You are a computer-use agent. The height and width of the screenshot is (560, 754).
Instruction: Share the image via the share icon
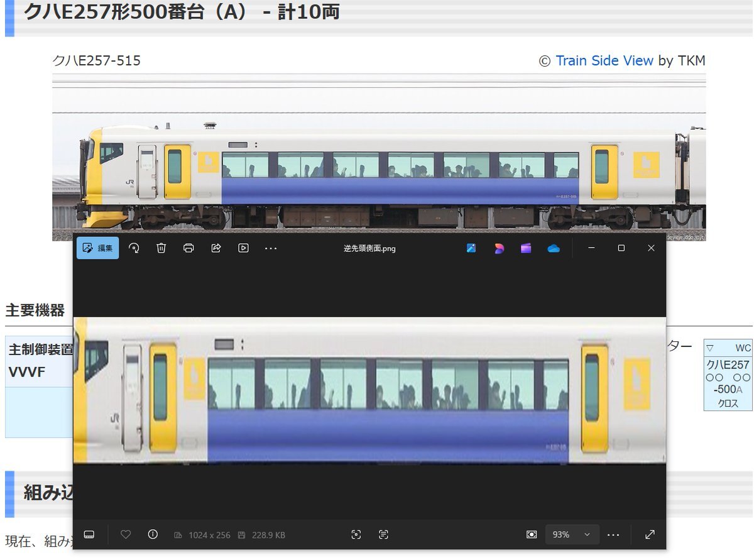tap(216, 248)
